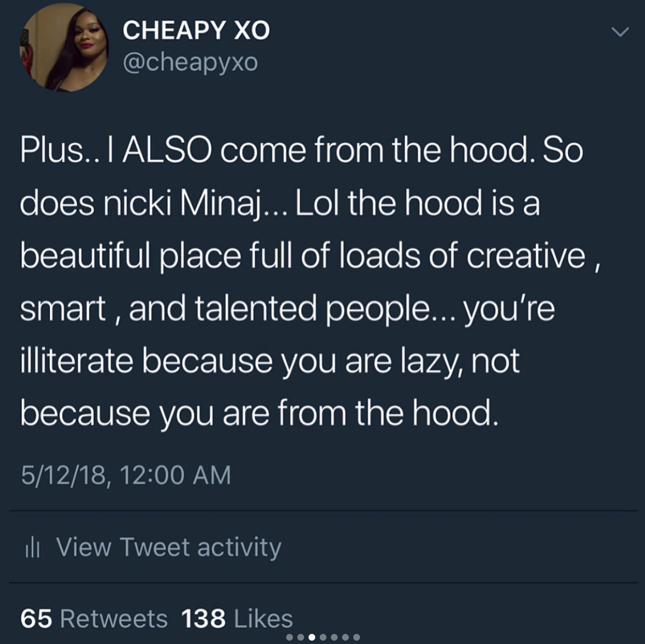645x644 pixels.
Task: Click the tweet activity bar-chart icon
Action: tap(32, 548)
